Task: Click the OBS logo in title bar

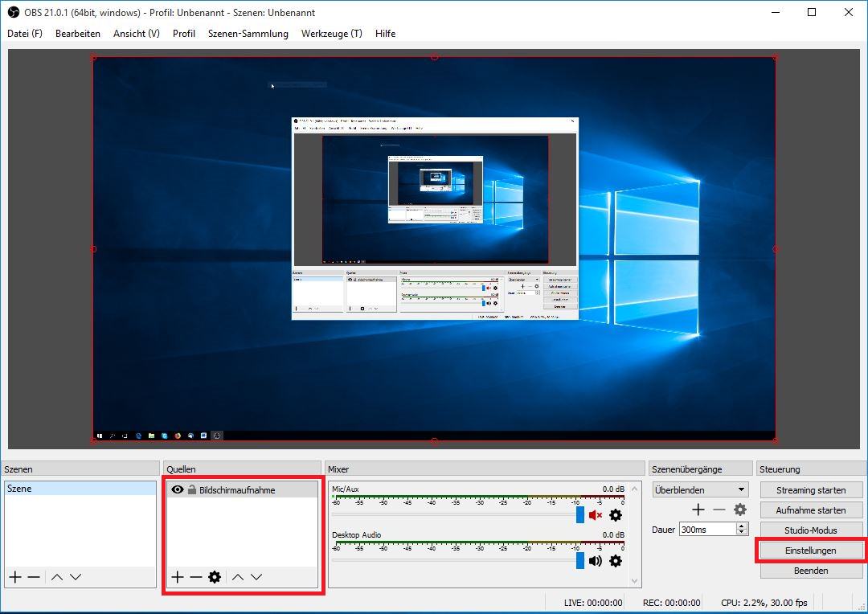Action: point(14,12)
